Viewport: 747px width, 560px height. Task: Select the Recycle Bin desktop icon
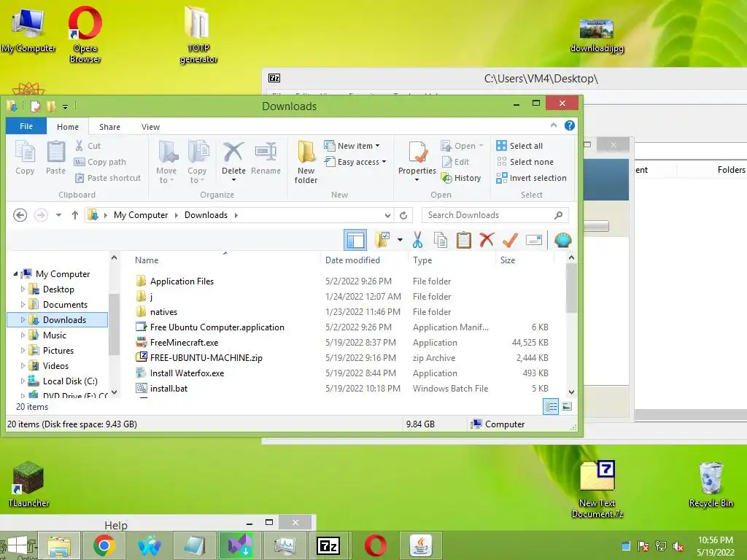pos(711,485)
